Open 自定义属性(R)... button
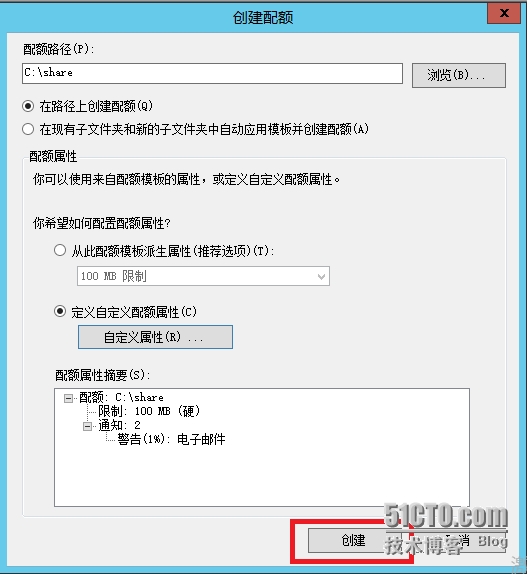 pos(155,337)
